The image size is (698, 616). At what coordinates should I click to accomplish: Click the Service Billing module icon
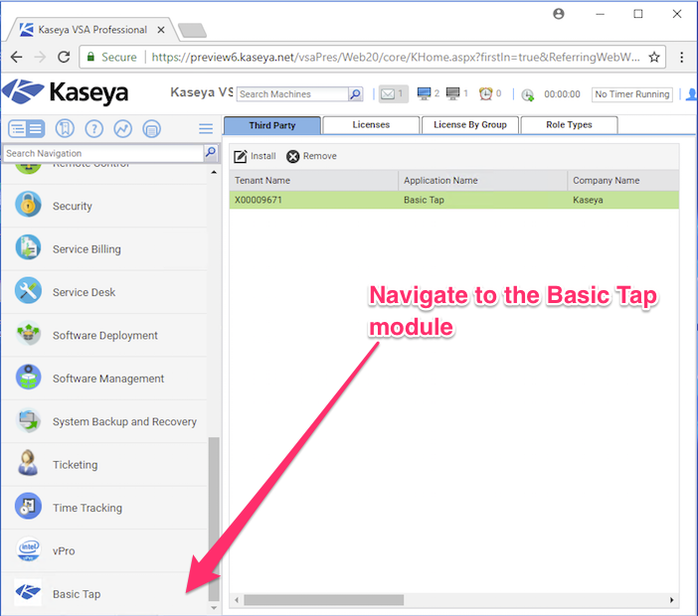click(x=28, y=247)
